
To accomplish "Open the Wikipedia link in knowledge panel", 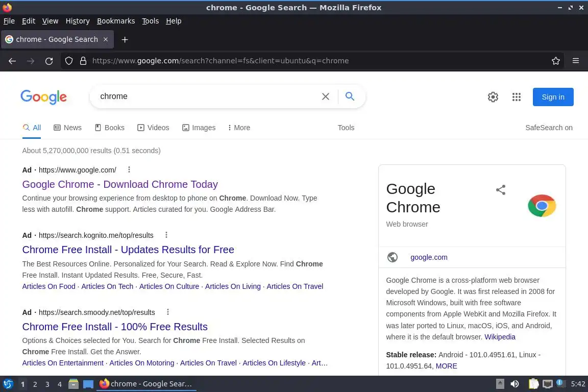I will tap(500, 336).
